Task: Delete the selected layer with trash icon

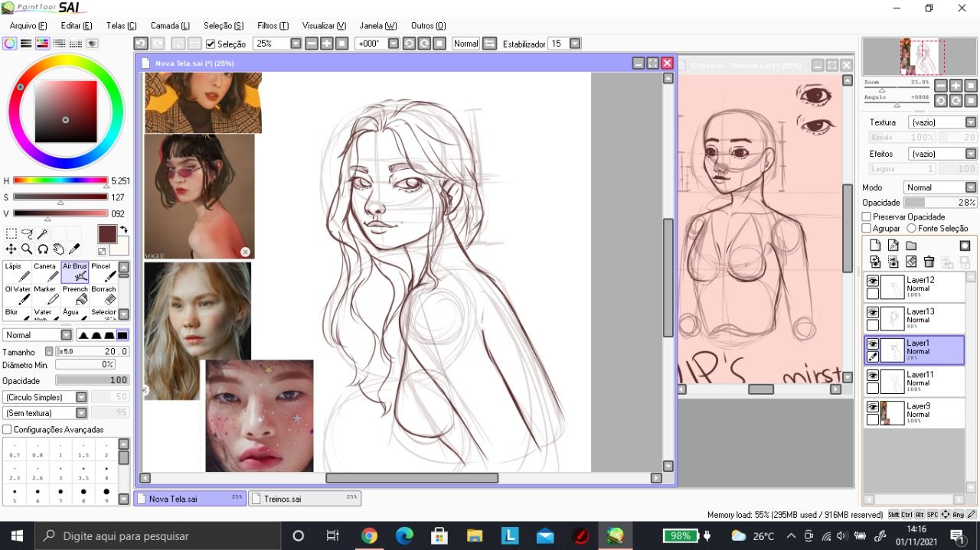Action: (x=929, y=262)
